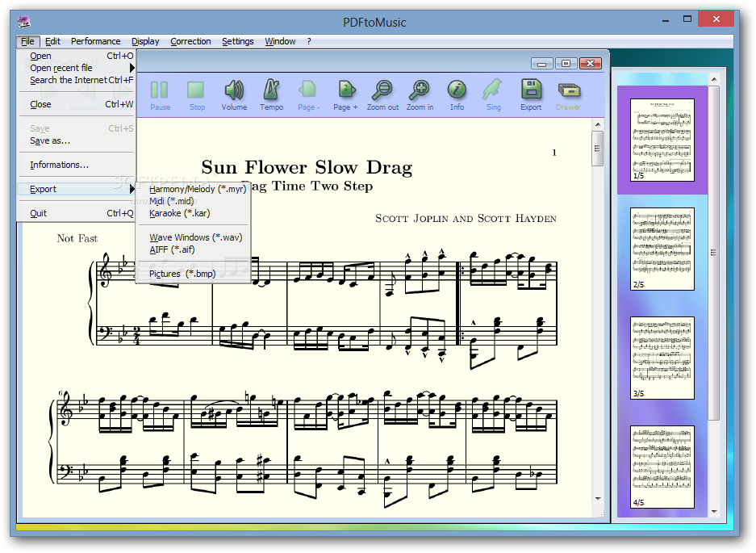This screenshot has height=553, width=756.
Task: Select page thumbnail 4/5
Action: point(662,467)
